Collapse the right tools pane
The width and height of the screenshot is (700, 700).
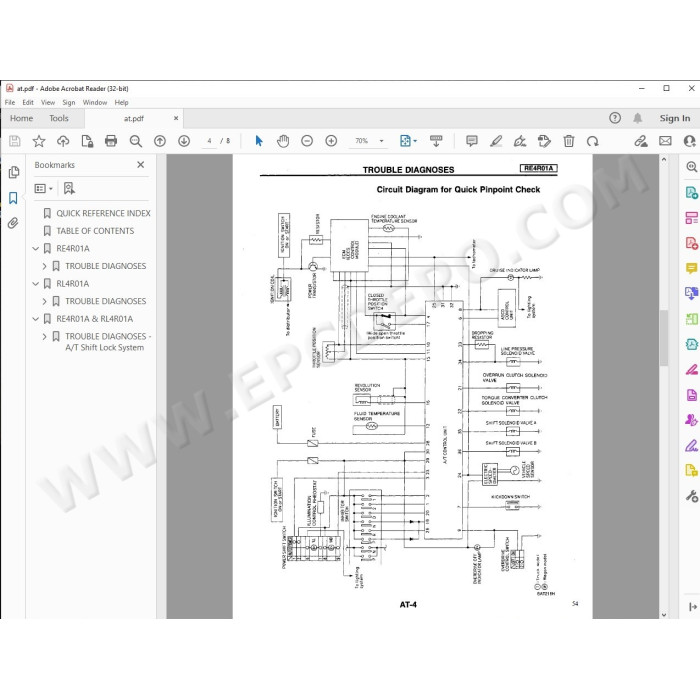coord(692,607)
